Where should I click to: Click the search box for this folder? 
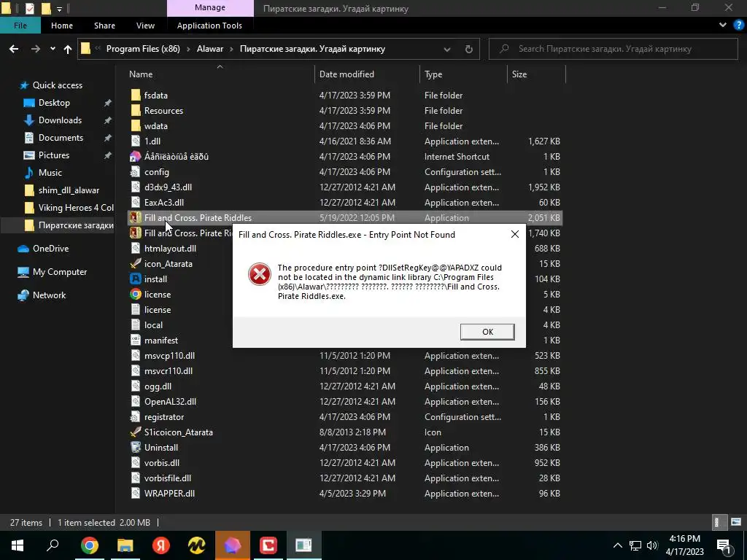[x=613, y=49]
